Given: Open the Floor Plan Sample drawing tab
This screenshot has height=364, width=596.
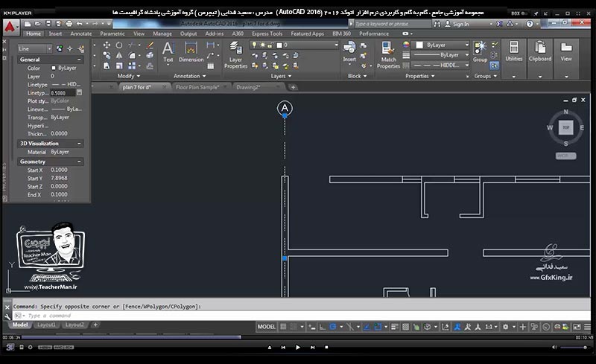Looking at the screenshot, I should point(197,87).
